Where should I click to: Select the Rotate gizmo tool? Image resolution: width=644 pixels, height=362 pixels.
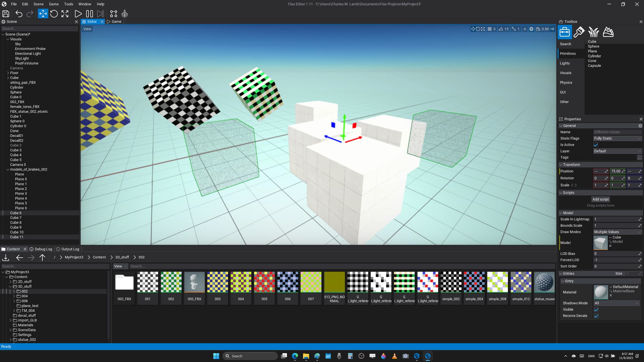coord(54,14)
